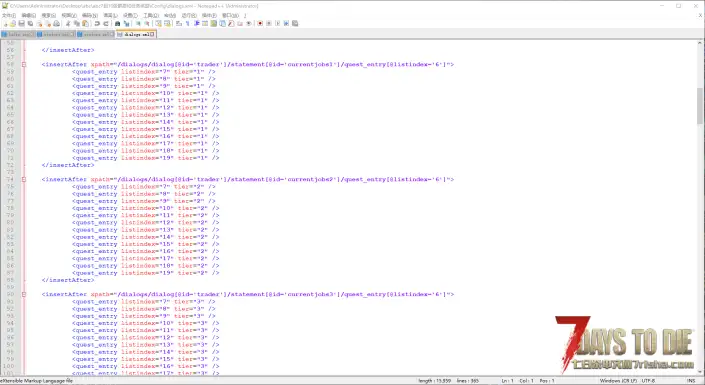Toggle the indent guide icon
Image resolution: width=705 pixels, height=385 pixels.
pos(196,23)
